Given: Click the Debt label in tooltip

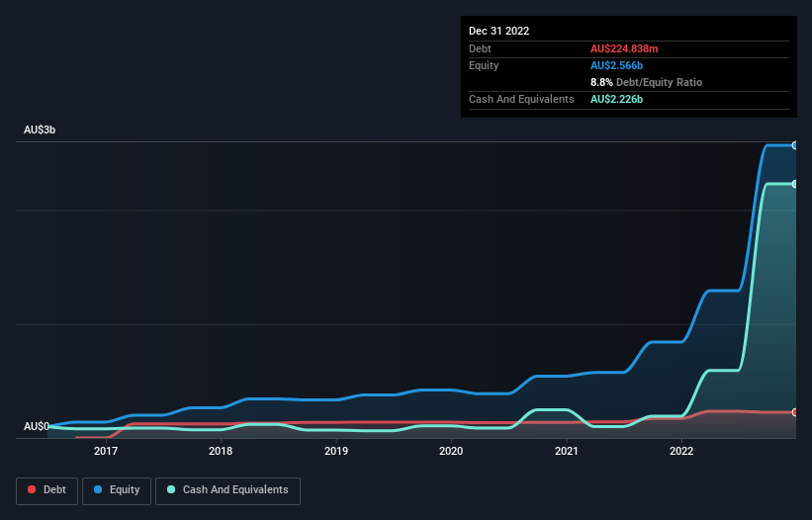Looking at the screenshot, I should click(480, 48).
